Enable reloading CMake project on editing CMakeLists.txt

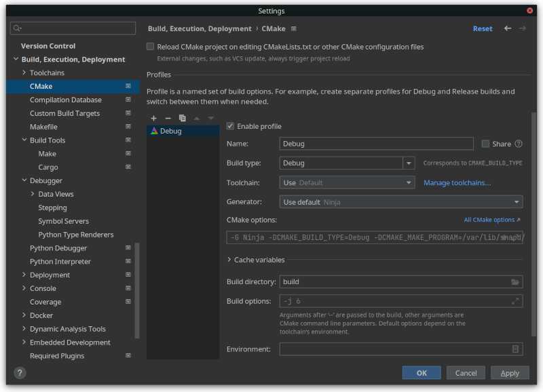(150, 46)
